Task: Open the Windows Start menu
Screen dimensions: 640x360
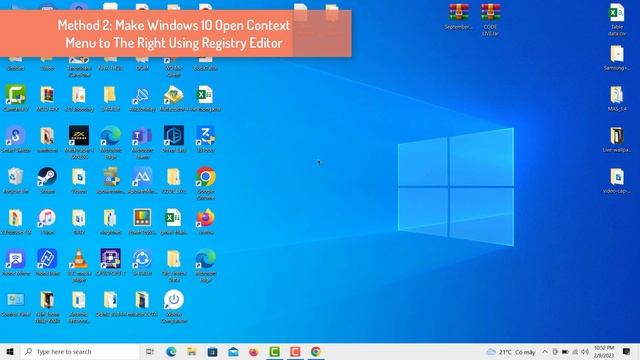Action: (10, 352)
